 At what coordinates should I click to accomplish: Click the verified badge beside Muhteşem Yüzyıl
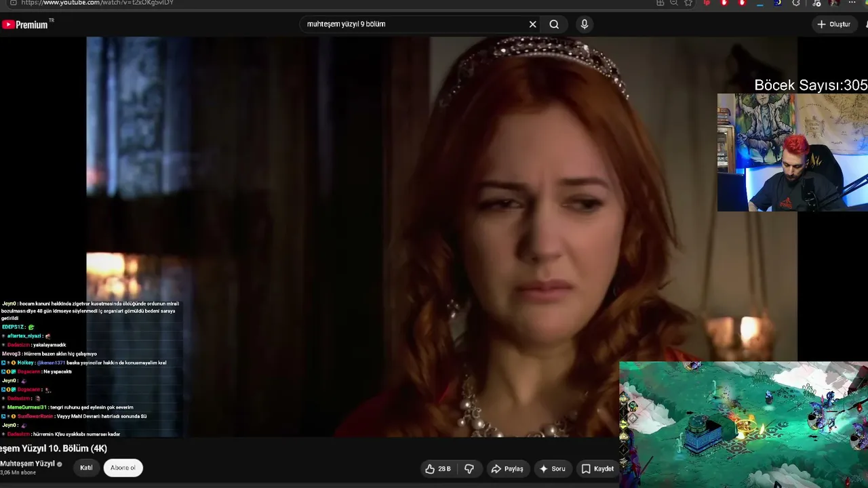click(x=60, y=464)
